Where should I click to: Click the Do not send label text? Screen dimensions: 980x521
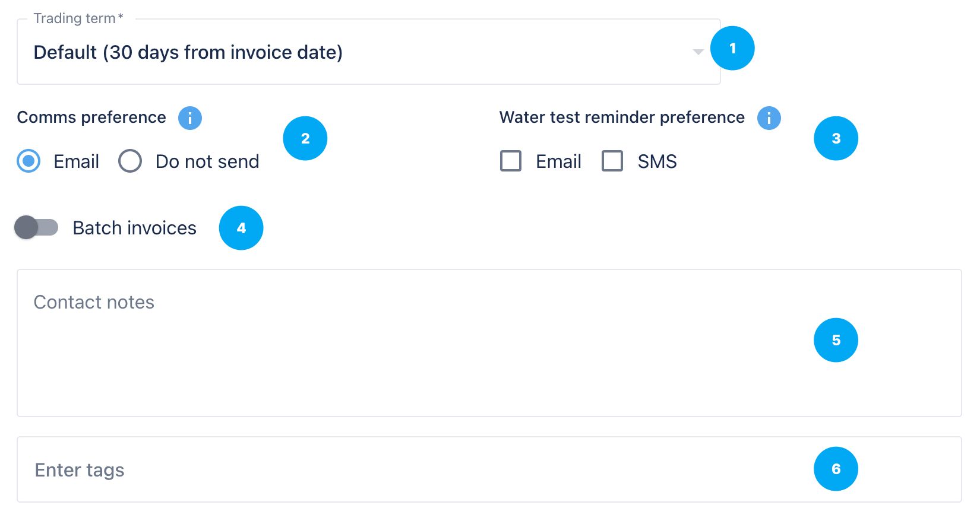pyautogui.click(x=207, y=161)
